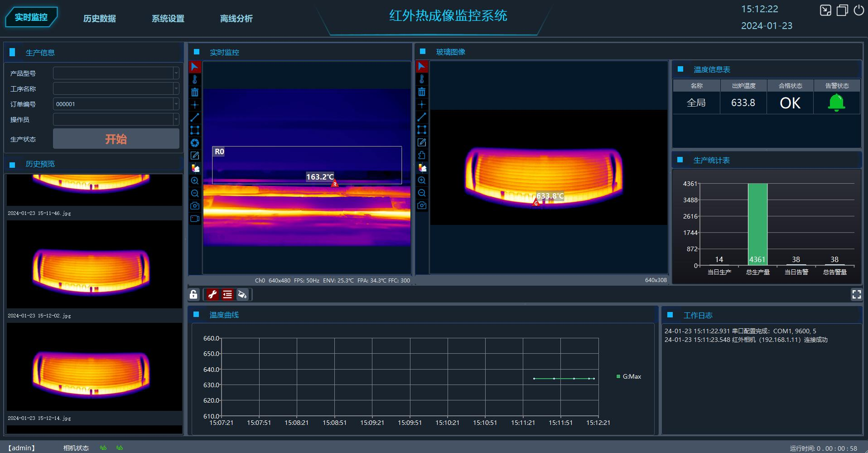Select the pointer tool in 实时监控 toolbar
Image resolution: width=868 pixels, height=453 pixels.
point(195,67)
